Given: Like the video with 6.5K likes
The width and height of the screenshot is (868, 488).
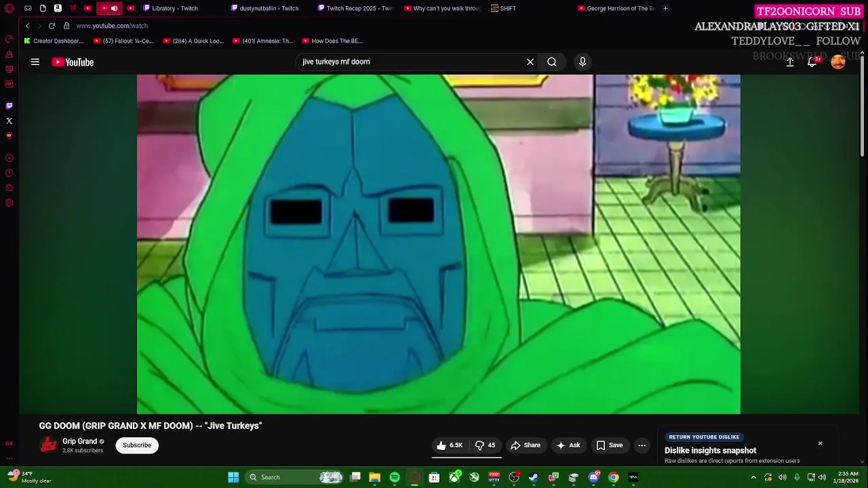Looking at the screenshot, I should [x=450, y=445].
